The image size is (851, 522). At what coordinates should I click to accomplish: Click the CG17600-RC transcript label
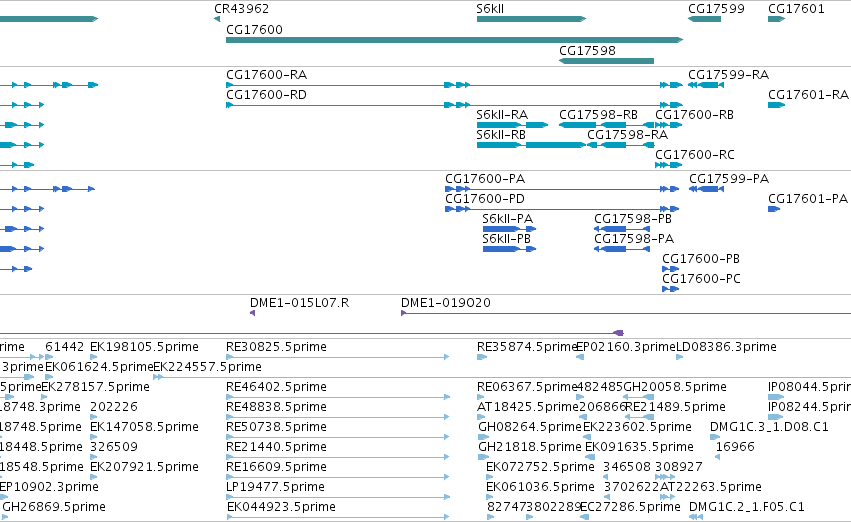coord(695,155)
